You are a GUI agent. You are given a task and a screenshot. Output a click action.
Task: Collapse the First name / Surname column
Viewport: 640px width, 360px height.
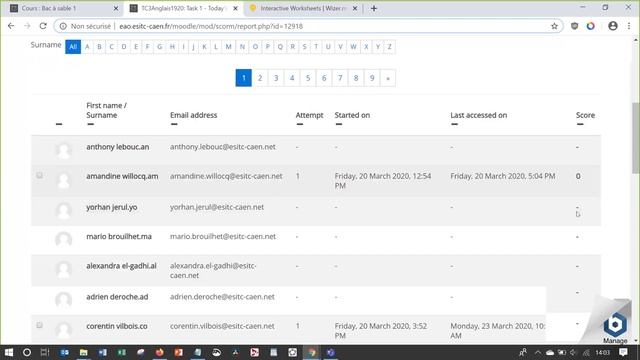(x=91, y=124)
